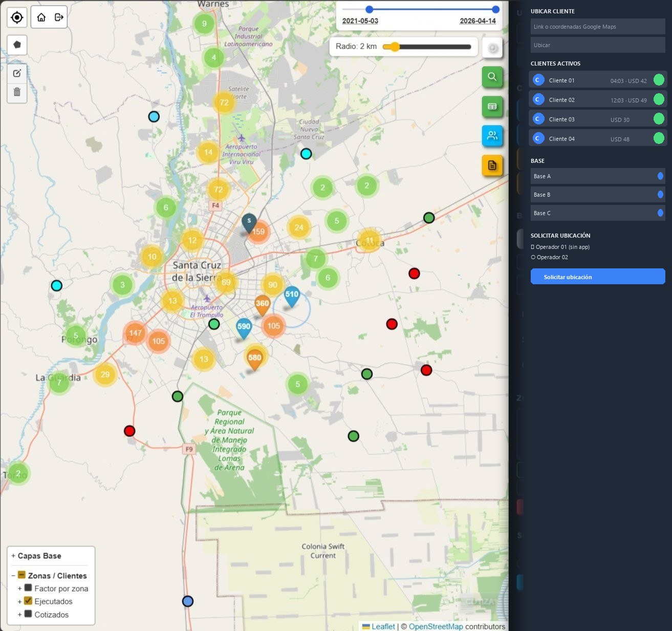Toggle the Zonas / Clientes group checkbox
This screenshot has height=631, width=672.
(21, 575)
